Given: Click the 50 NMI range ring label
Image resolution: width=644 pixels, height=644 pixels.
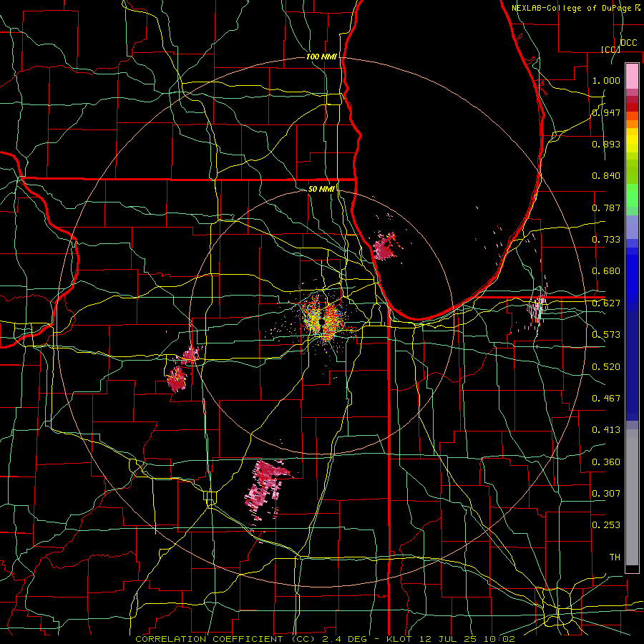Looking at the screenshot, I should click(x=321, y=189).
